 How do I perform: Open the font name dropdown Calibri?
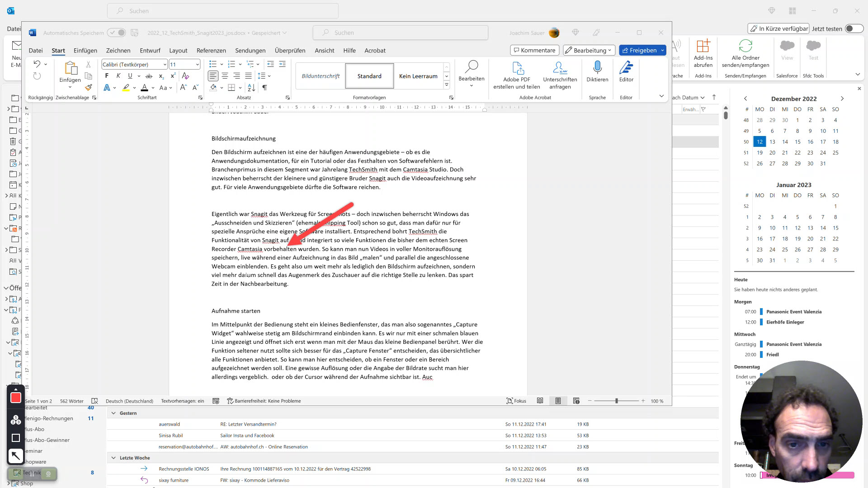165,65
